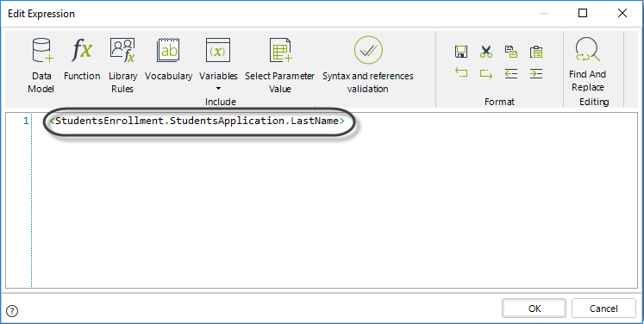Click line number 1 in the gutter
Viewport: 644px width, 324px height.
[x=26, y=121]
